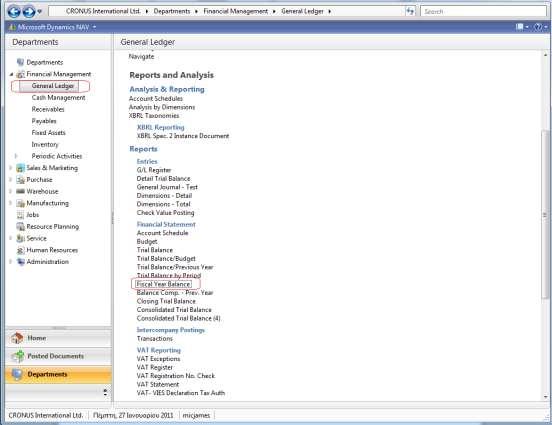Expand the Service tree node

pos(11,238)
